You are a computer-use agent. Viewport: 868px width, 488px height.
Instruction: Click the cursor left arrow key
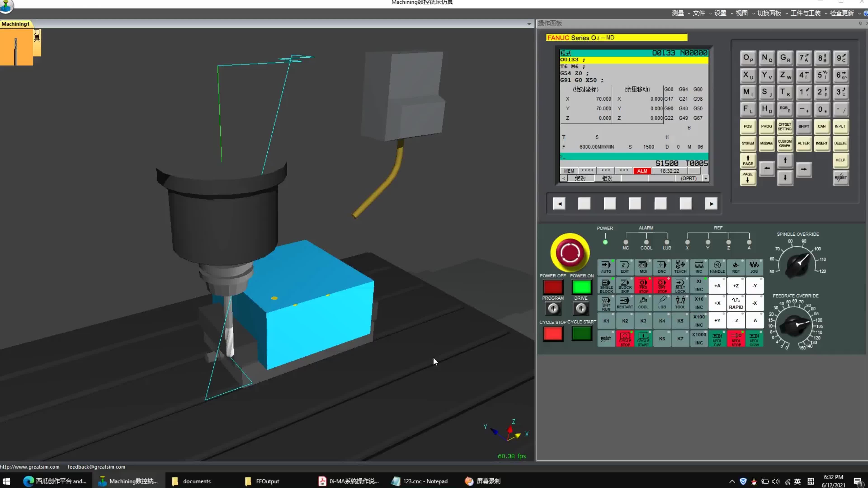(x=767, y=168)
